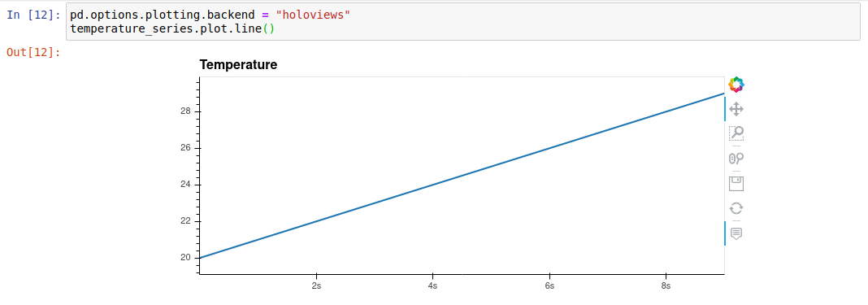Click the 20 y-axis tick label
868x305 pixels.
coord(184,257)
